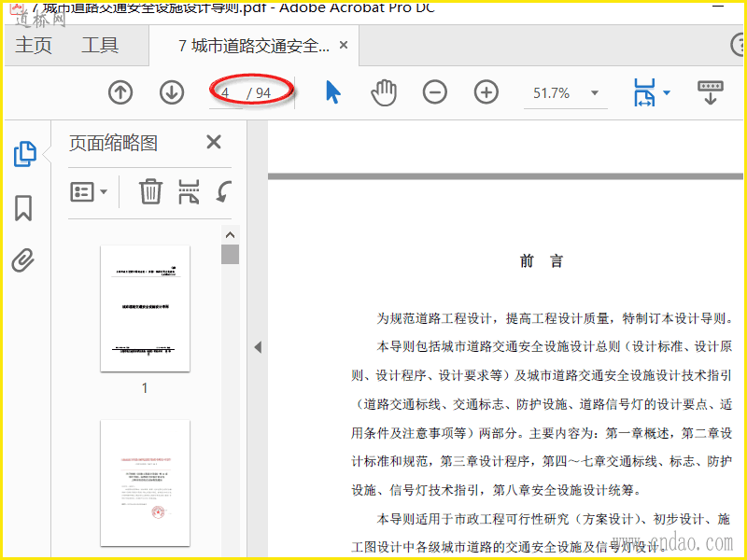Click the thumbnail scrollbar up arrow
This screenshot has height=560, width=747.
(x=230, y=235)
